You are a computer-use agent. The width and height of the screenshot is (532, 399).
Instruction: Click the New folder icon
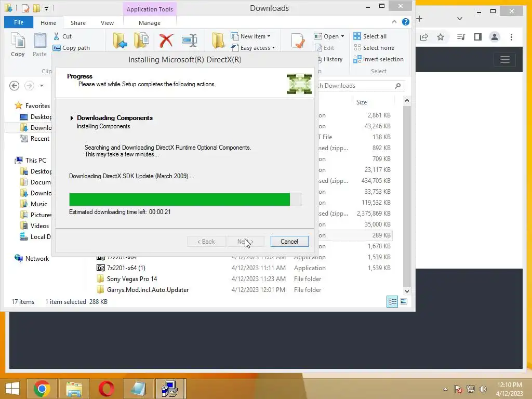tap(218, 41)
